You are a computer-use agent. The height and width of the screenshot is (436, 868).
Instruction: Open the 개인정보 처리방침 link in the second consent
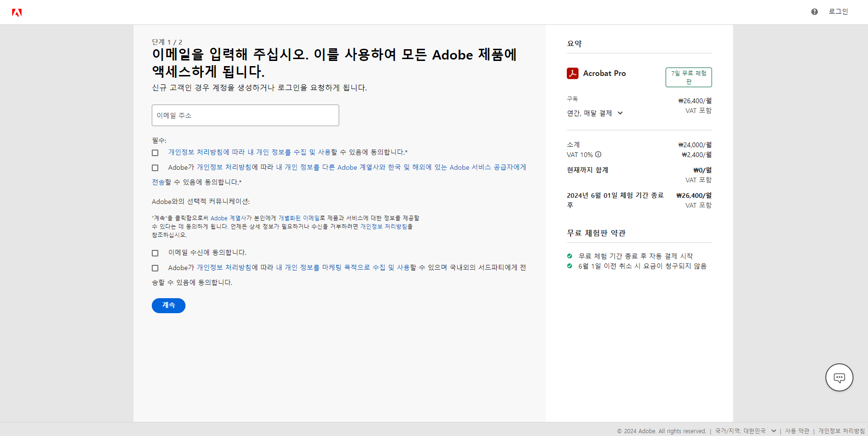(224, 167)
